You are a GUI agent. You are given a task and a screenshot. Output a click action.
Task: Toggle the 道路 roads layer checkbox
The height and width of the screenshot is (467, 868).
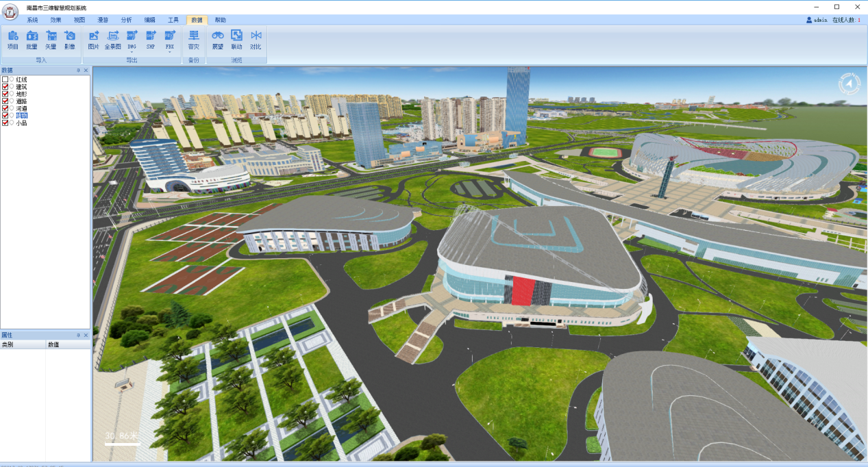point(5,101)
